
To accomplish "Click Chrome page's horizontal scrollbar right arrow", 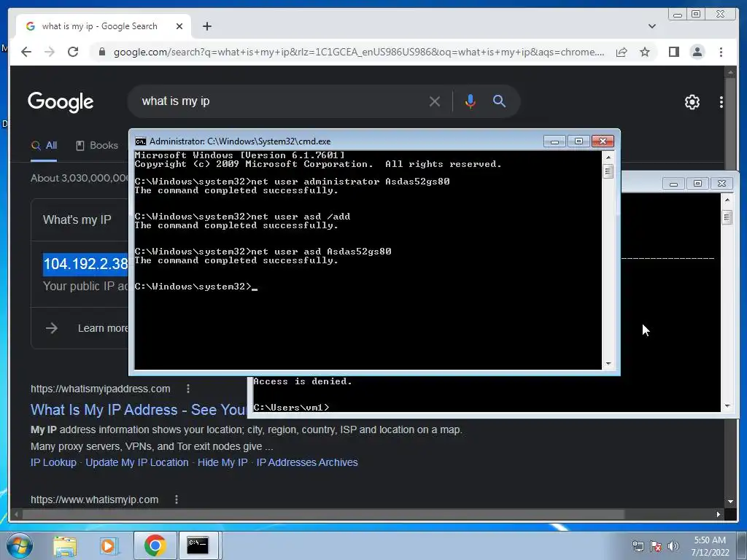I will (x=719, y=514).
